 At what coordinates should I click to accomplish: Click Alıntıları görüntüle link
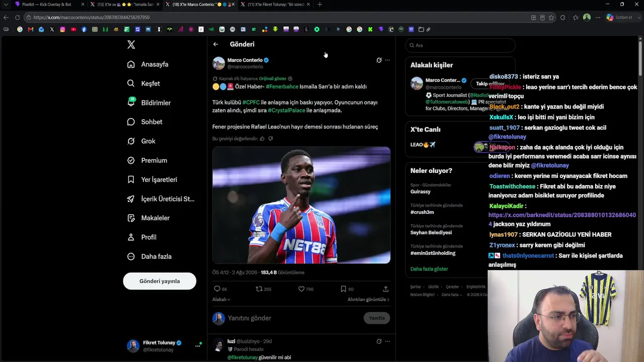368,300
